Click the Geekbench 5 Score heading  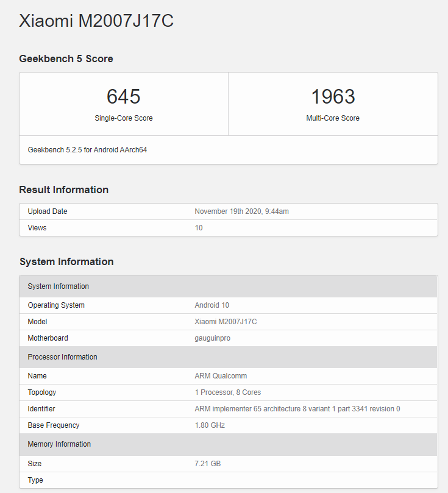pos(66,59)
